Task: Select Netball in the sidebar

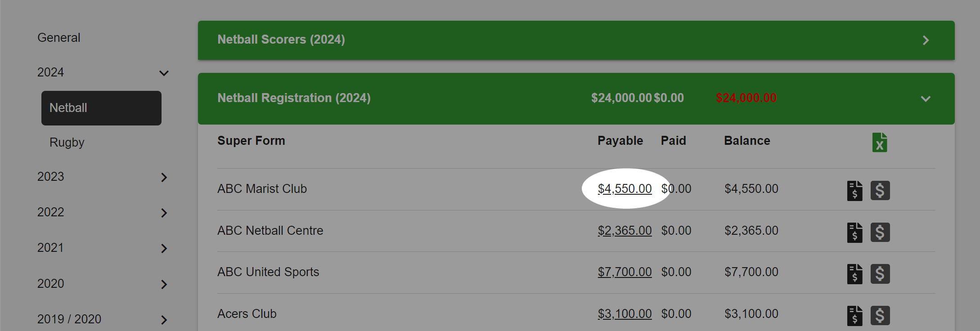Action: pyautogui.click(x=101, y=108)
